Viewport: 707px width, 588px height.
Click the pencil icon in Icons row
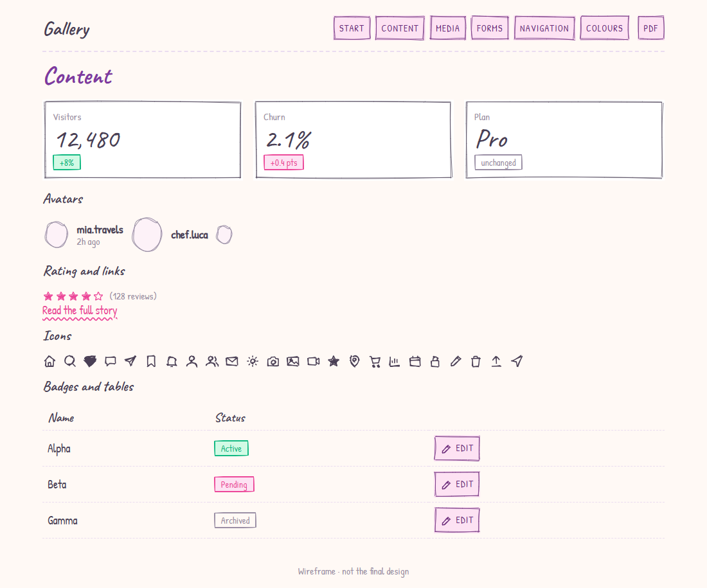coord(456,361)
